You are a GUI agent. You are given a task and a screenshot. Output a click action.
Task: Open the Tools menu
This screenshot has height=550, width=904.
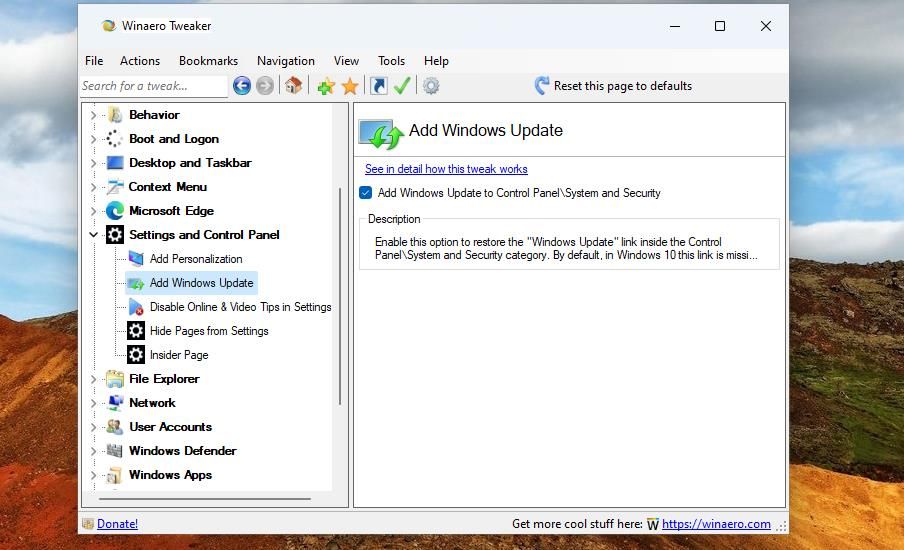[x=391, y=61]
